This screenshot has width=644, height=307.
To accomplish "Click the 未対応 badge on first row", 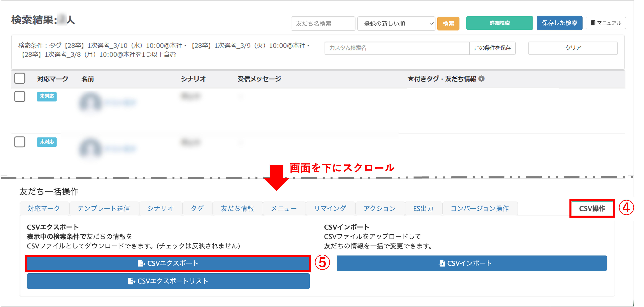I will click(x=47, y=96).
